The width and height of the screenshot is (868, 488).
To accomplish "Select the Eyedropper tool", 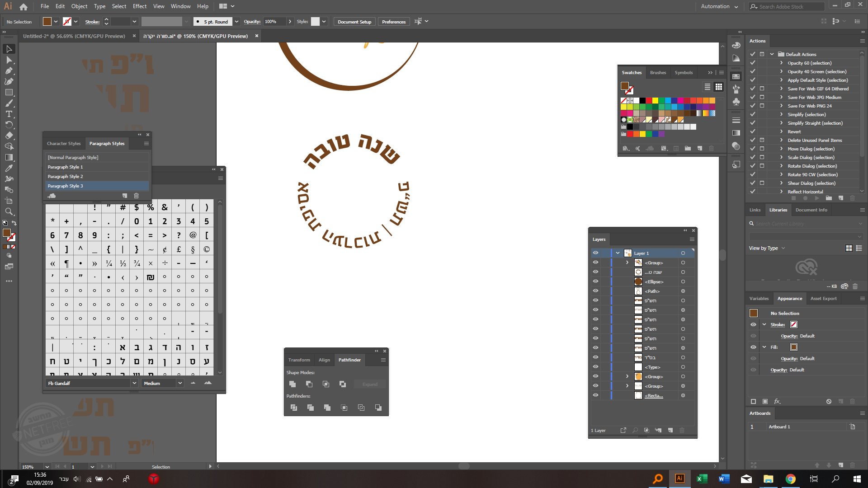I will pyautogui.click(x=9, y=168).
